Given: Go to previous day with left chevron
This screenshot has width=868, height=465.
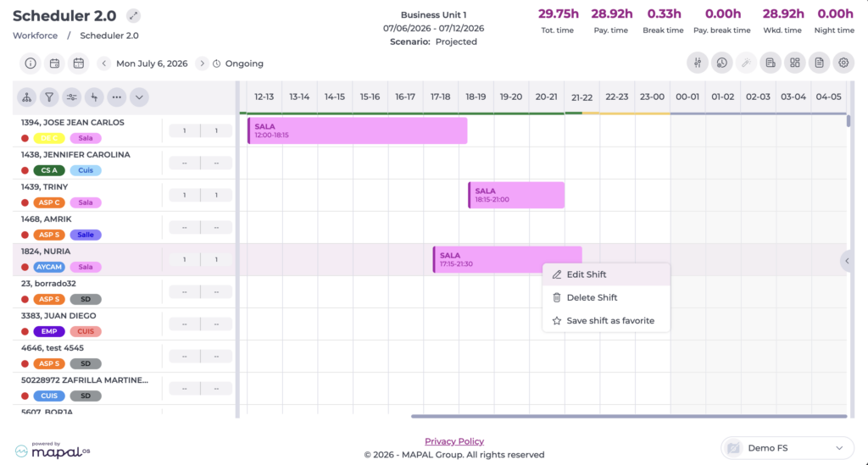Looking at the screenshot, I should (x=104, y=64).
